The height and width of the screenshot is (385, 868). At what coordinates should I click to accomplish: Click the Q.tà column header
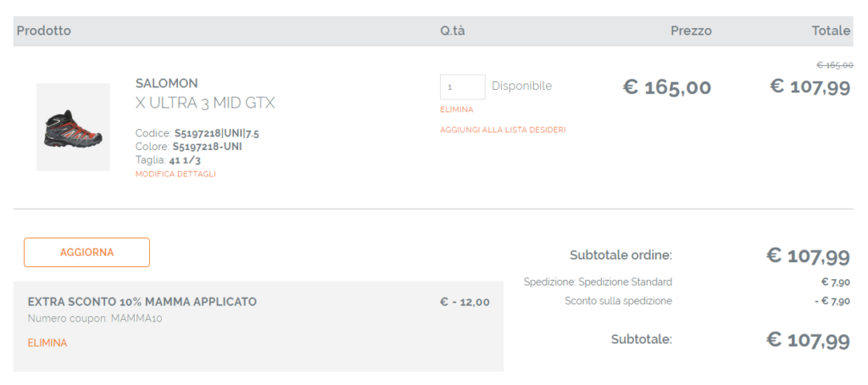coord(453,31)
